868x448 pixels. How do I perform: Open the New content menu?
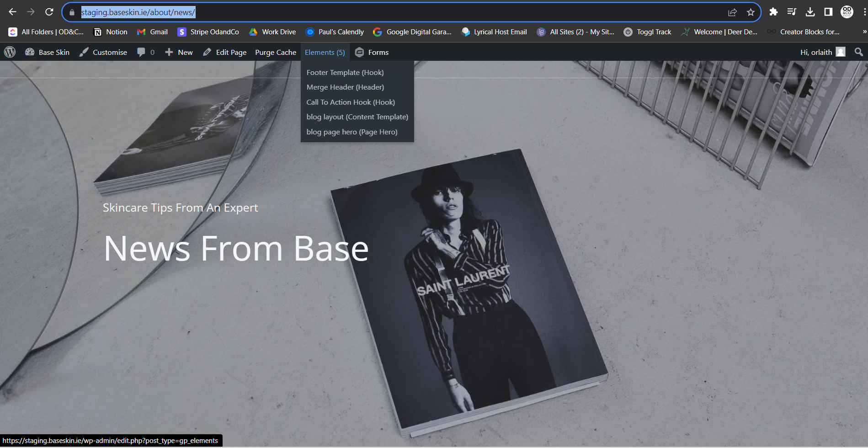(x=179, y=52)
